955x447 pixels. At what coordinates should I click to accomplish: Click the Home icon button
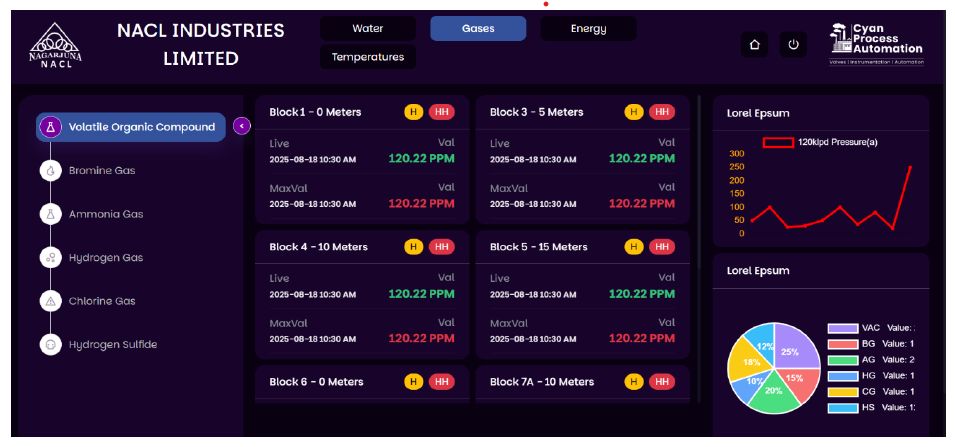tap(755, 45)
